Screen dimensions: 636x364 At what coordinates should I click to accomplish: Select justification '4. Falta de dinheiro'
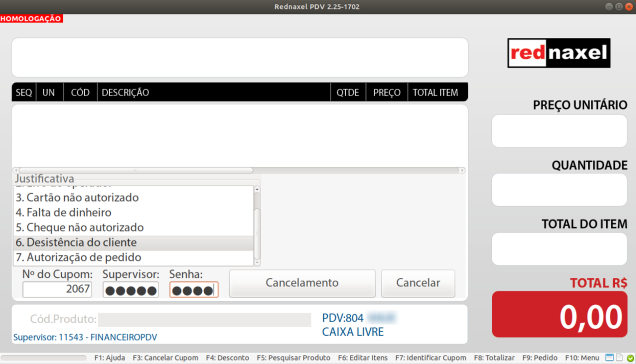click(64, 212)
